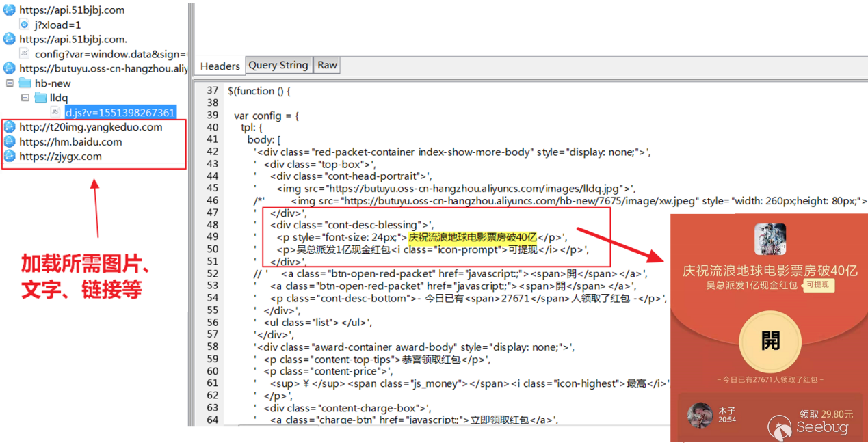Click the code line 'var config = {'
Viewport: 868px width, 447px height.
(x=267, y=116)
